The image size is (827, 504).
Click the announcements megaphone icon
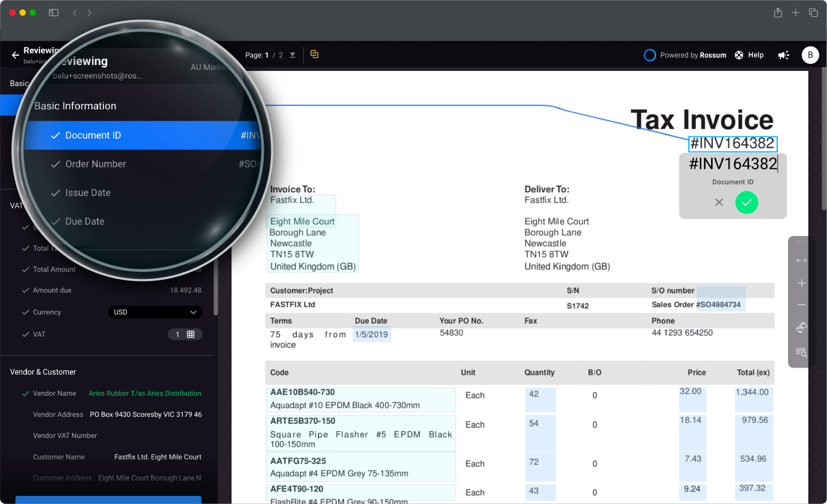coord(783,55)
